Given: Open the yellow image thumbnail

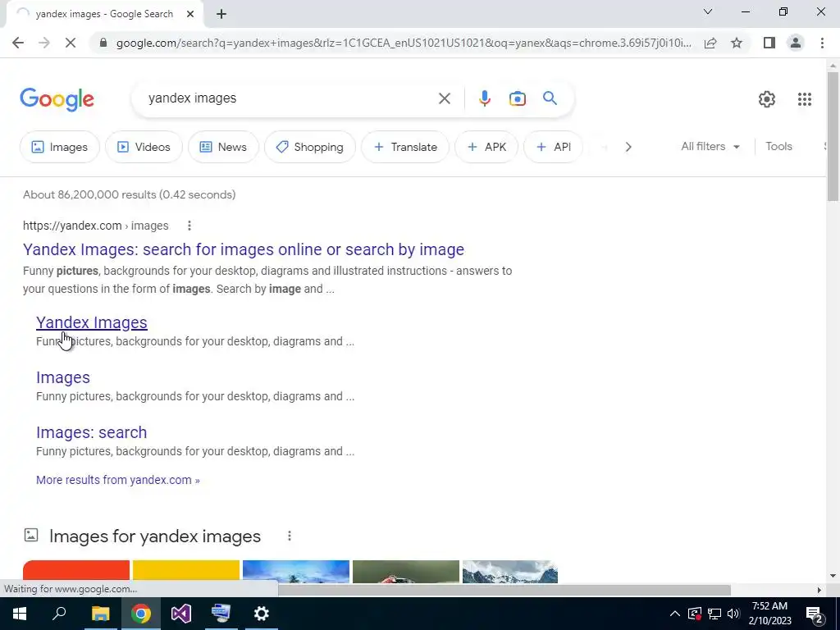Looking at the screenshot, I should 186,571.
